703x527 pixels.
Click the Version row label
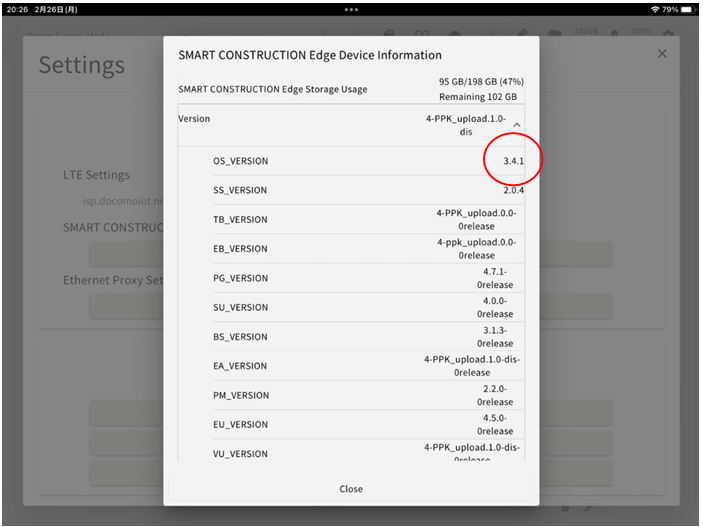pyautogui.click(x=194, y=119)
